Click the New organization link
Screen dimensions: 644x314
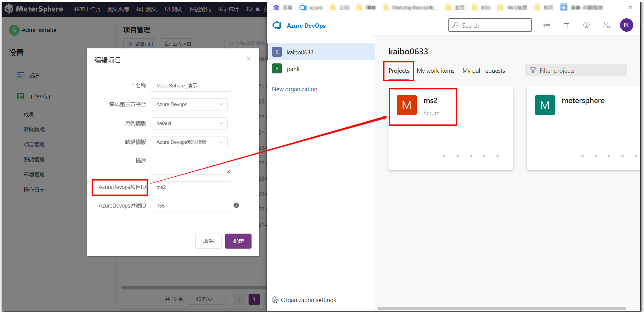point(295,89)
